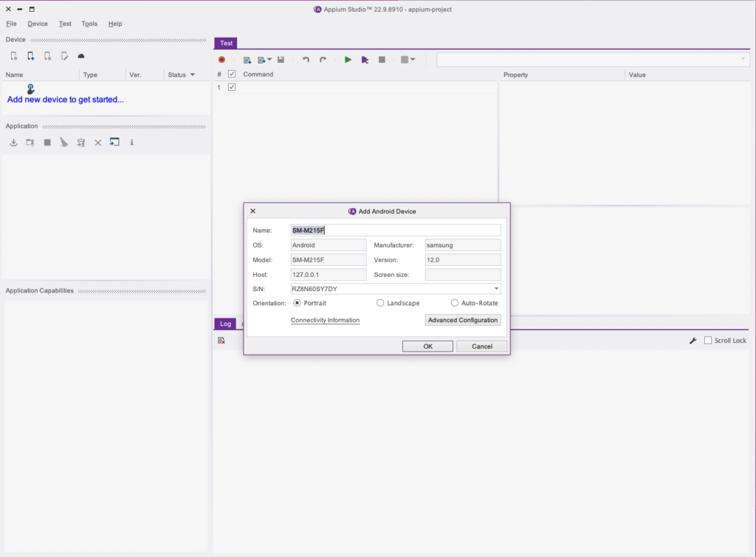This screenshot has width=756, height=557.
Task: Open the gray square toolbar dropdown arrow
Action: pyautogui.click(x=413, y=60)
